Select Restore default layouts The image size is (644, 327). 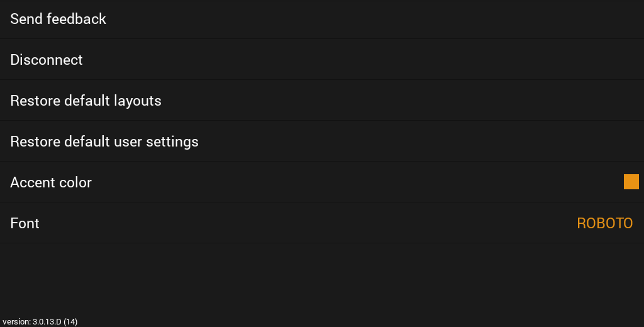86,101
